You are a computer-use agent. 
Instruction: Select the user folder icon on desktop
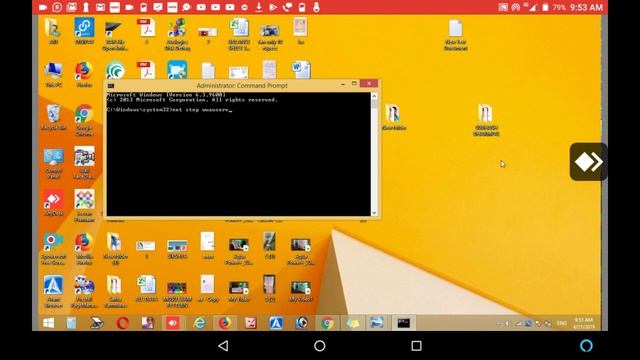[53, 31]
